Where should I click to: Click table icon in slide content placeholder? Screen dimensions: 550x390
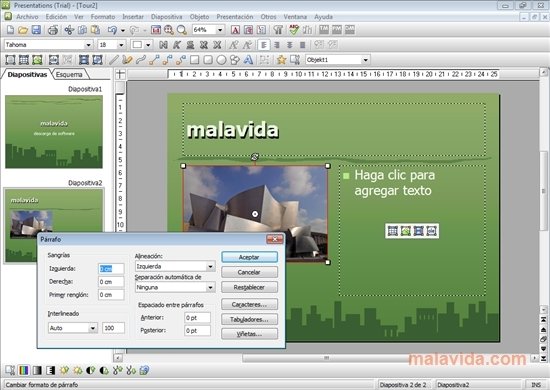pos(393,231)
